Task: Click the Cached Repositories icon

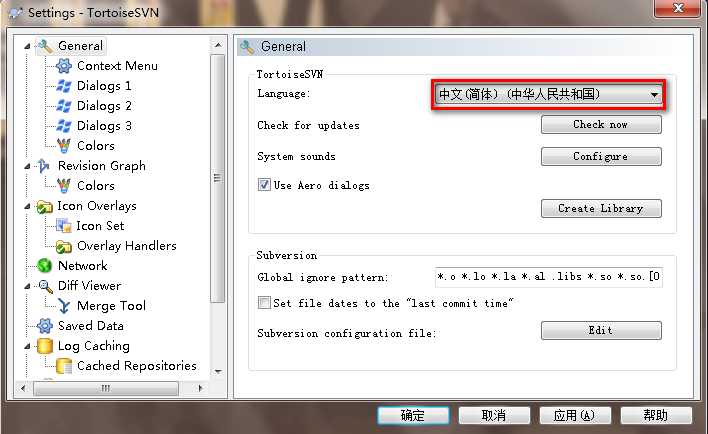Action: click(x=64, y=366)
